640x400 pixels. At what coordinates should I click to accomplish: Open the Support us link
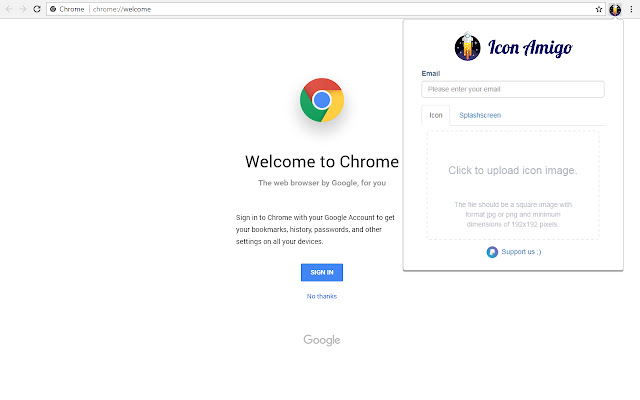(521, 252)
